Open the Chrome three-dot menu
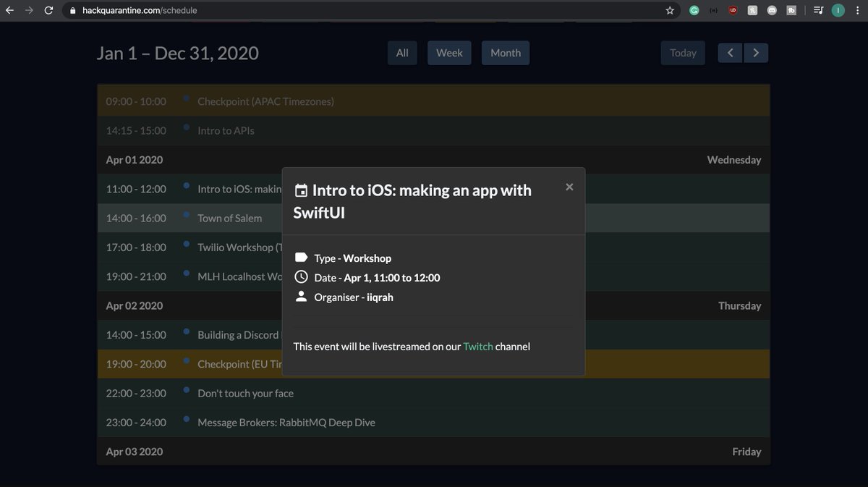868x487 pixels. coord(857,11)
